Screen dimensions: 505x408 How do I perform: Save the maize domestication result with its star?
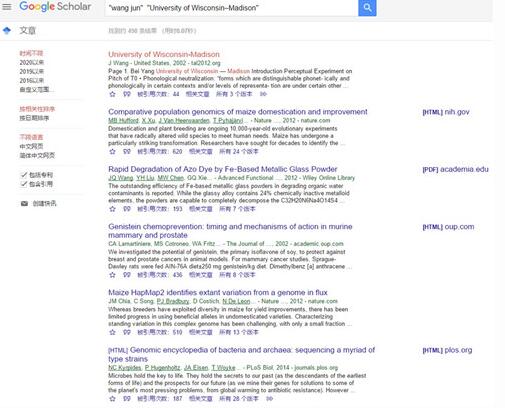(x=113, y=152)
